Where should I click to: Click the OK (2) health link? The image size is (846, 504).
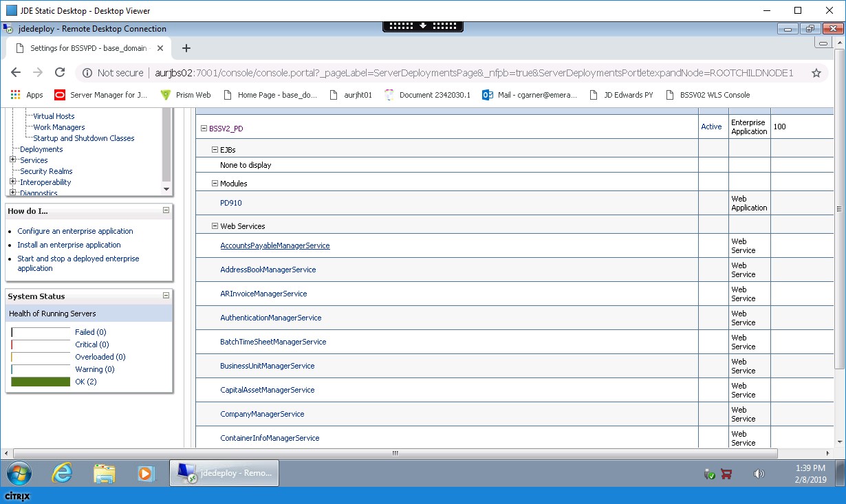click(x=85, y=382)
